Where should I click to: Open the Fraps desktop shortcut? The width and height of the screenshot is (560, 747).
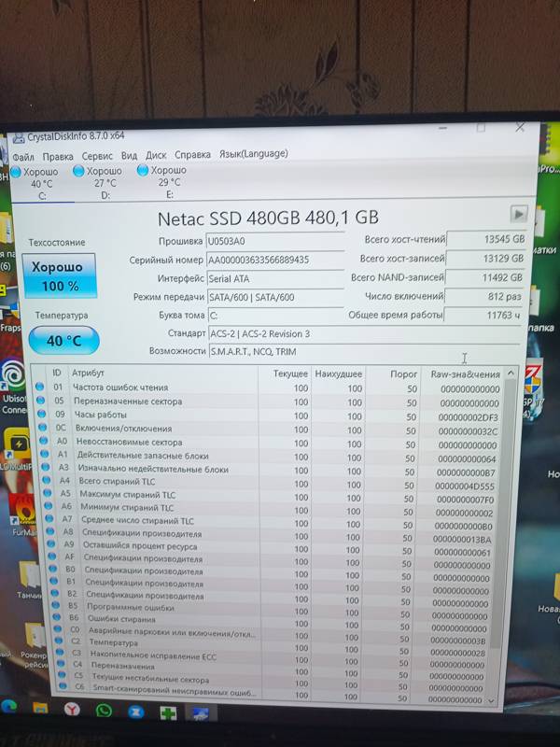coord(9,317)
